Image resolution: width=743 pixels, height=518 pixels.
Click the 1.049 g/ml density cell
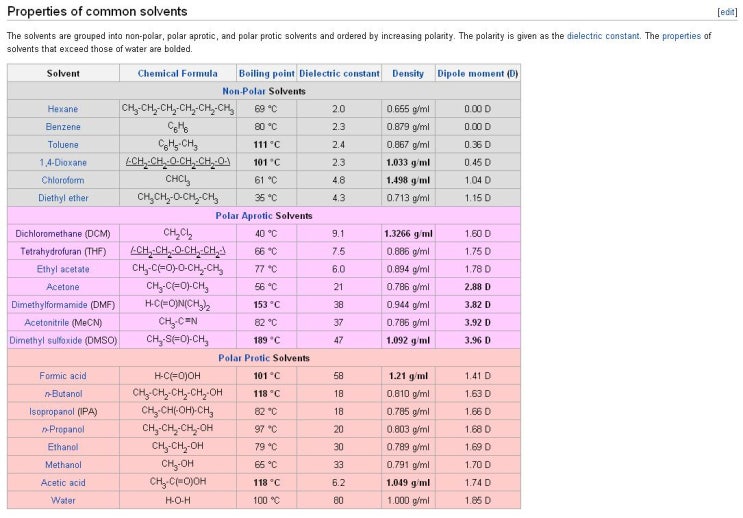(408, 482)
